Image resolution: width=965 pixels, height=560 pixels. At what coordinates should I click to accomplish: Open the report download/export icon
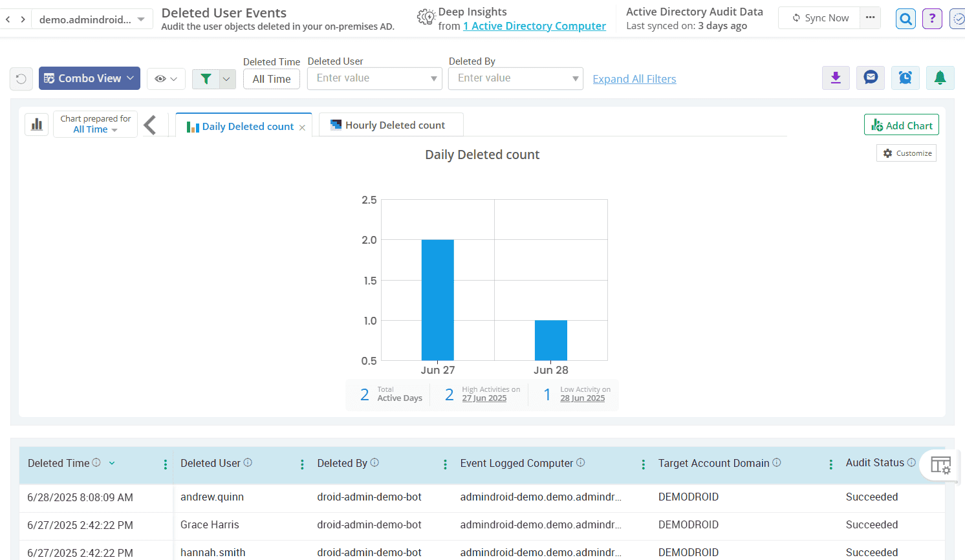coord(836,78)
